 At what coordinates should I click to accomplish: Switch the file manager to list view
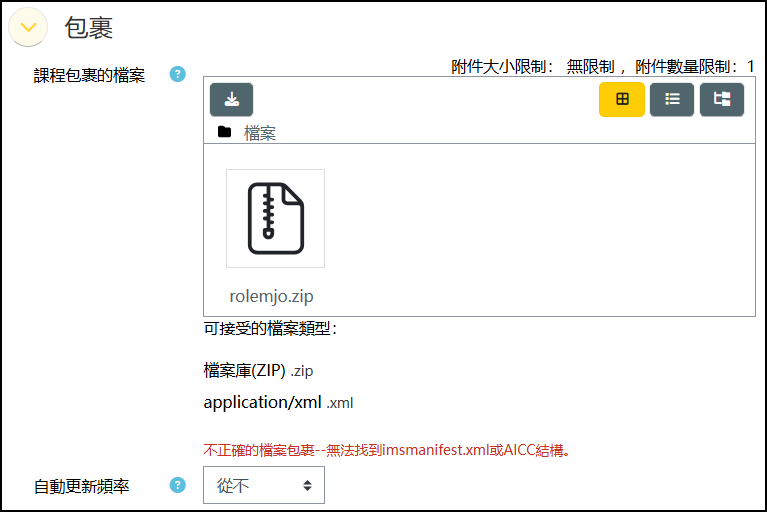pyautogui.click(x=672, y=100)
